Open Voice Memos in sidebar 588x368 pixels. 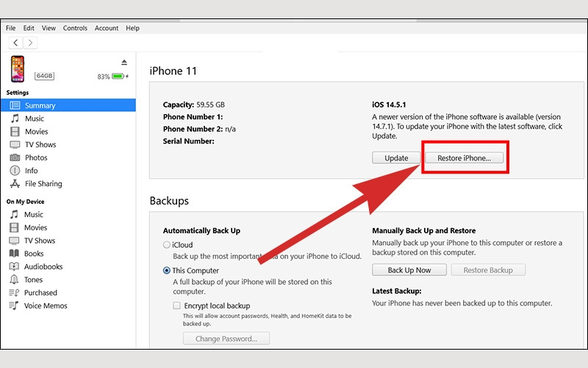[x=45, y=306]
